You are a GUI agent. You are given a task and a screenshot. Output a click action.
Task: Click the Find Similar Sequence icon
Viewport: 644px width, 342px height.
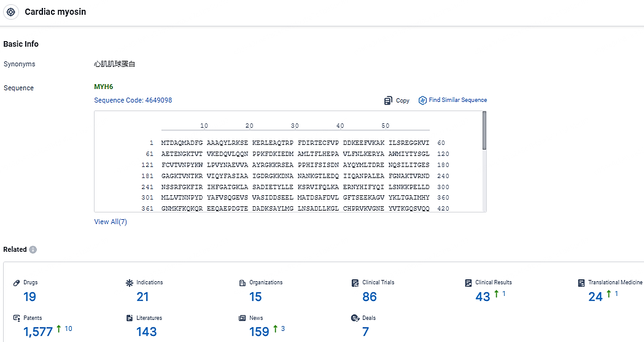[x=422, y=100]
